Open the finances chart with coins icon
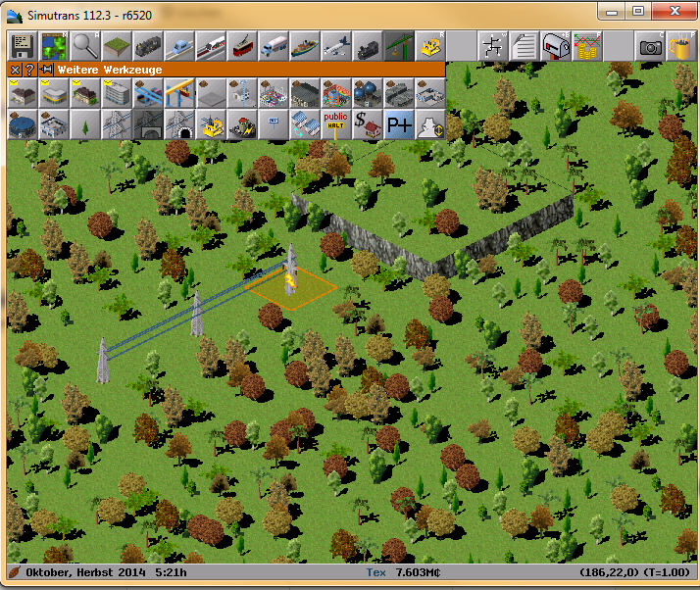 pos(587,46)
